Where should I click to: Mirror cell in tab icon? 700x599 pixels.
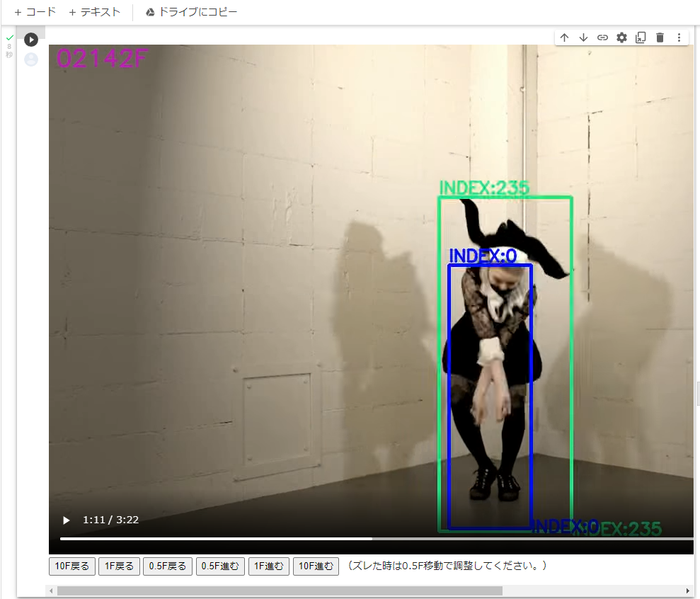coord(641,38)
